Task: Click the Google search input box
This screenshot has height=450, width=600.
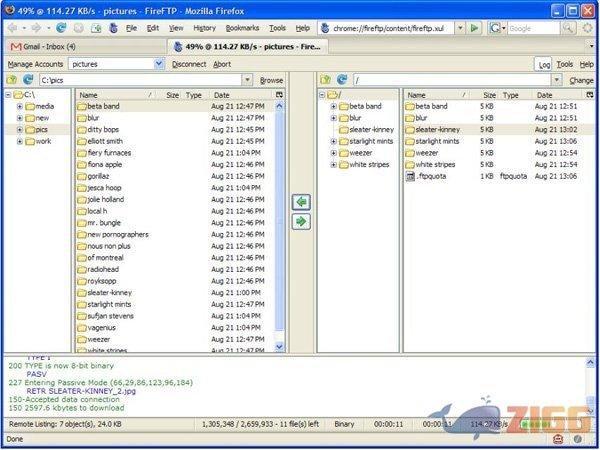Action: (x=534, y=28)
